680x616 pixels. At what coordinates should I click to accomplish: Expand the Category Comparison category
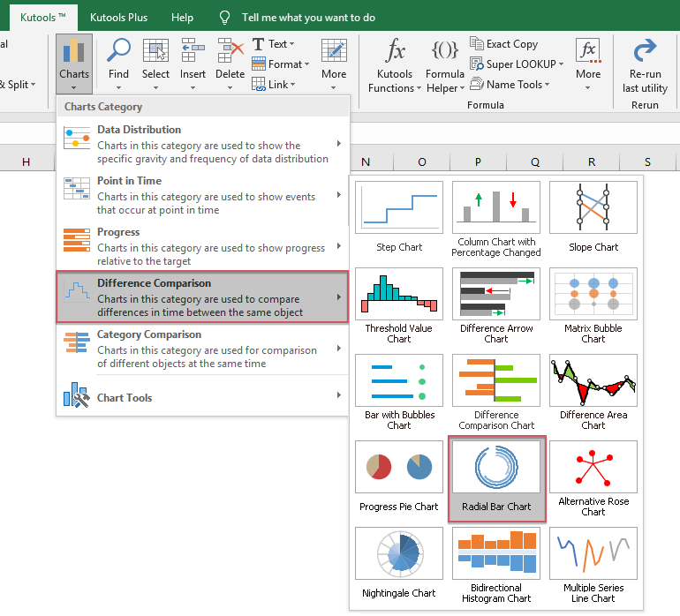tap(202, 349)
